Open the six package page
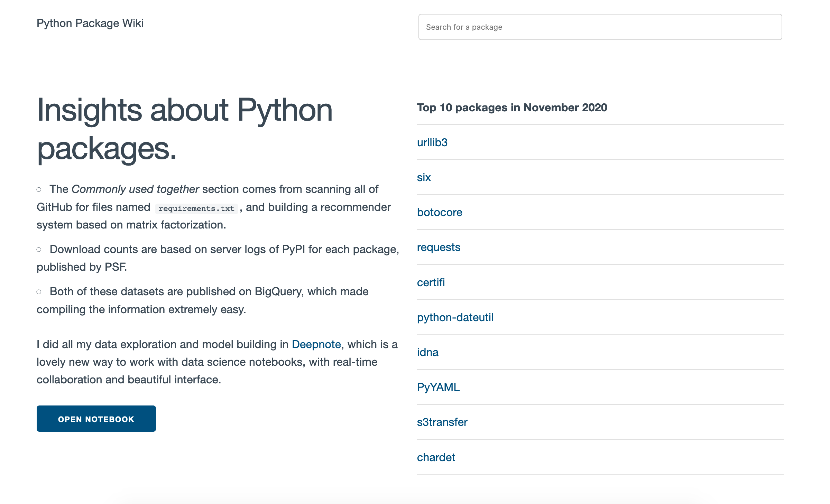Image resolution: width=830 pixels, height=504 pixels. coord(424,177)
